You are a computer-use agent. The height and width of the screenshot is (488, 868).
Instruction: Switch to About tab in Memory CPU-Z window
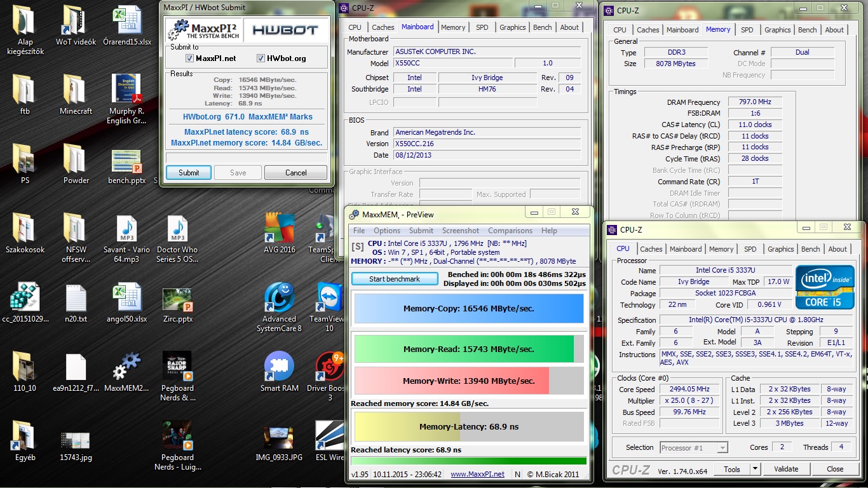coord(834,30)
